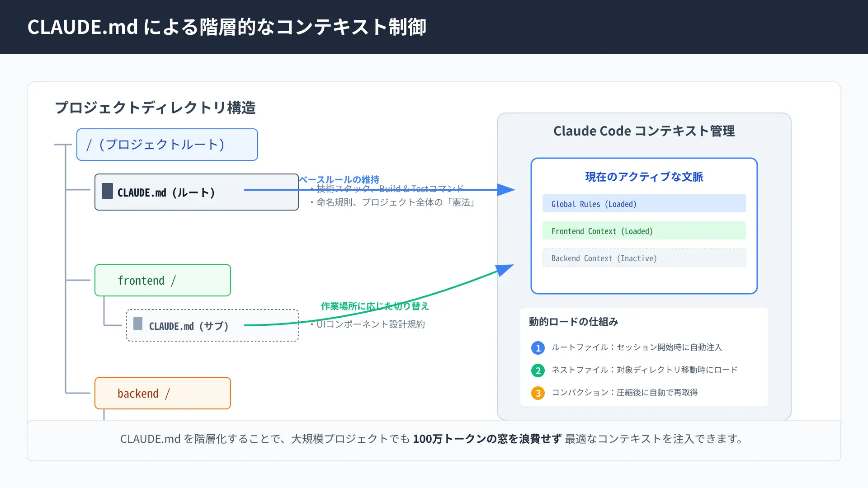
Task: Click the file icon beside CLAUDE.md (サブ)
Action: (138, 324)
